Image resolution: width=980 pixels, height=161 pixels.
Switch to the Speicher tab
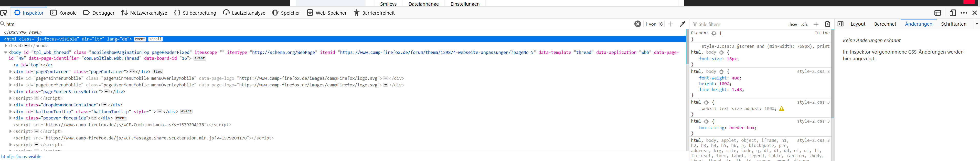pos(286,13)
